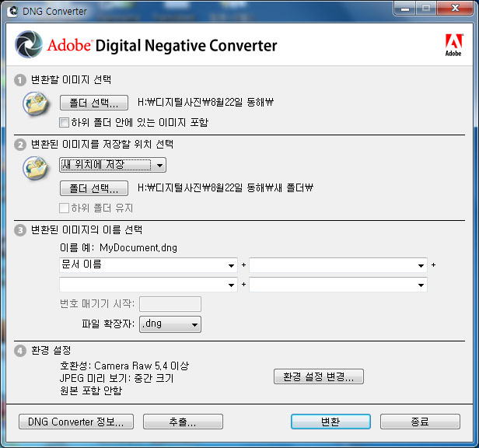Click 폴더 선택 button for source images
This screenshot has width=479, height=448.
click(x=94, y=103)
